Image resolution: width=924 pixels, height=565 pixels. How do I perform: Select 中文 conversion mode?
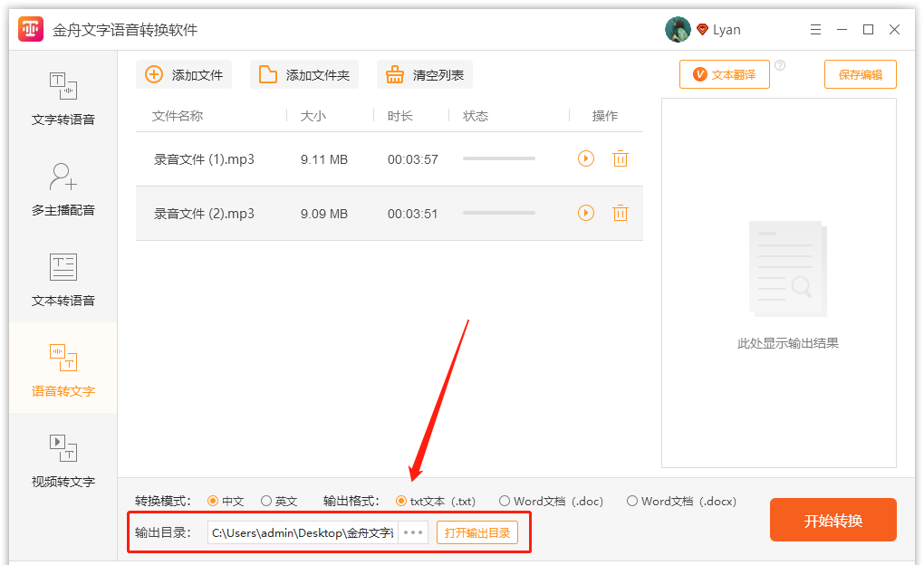point(214,501)
